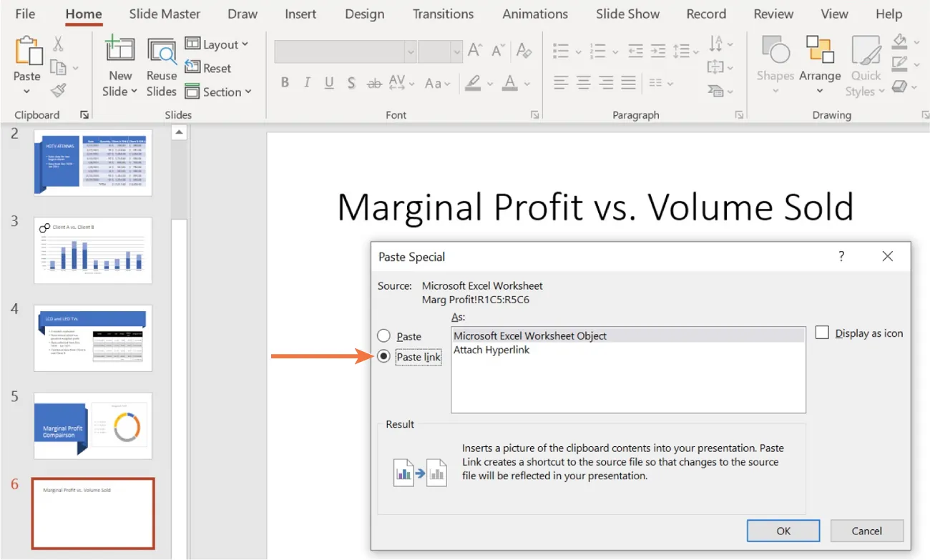This screenshot has width=930, height=560.
Task: Toggle underline formatting
Action: (328, 82)
